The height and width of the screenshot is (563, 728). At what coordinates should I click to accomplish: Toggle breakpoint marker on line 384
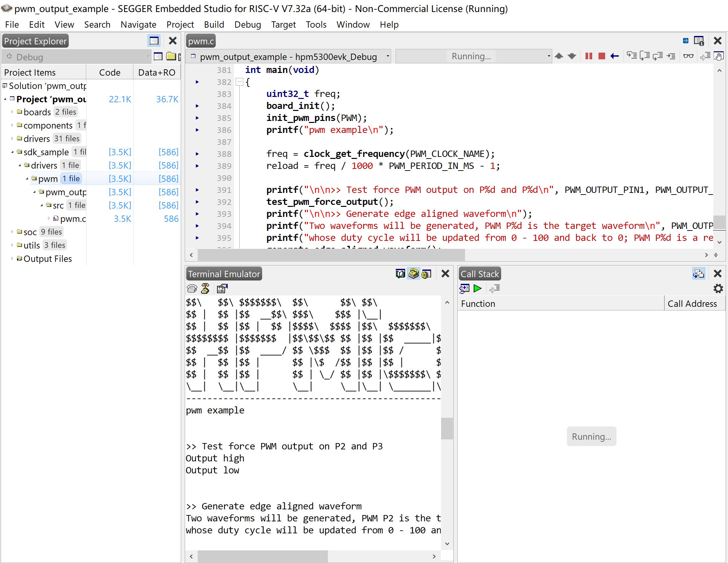click(x=197, y=106)
